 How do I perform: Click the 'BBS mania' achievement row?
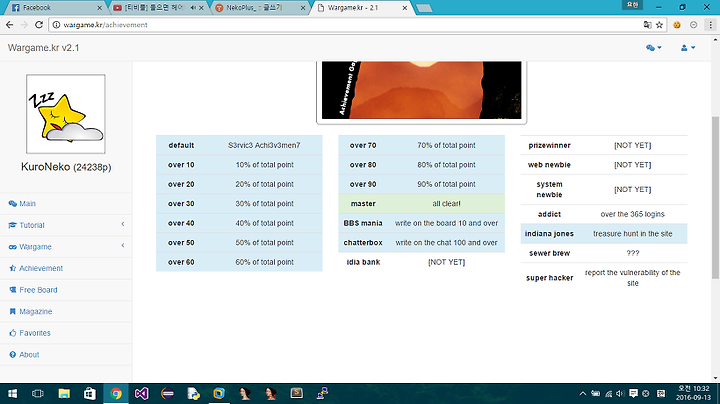tap(422, 223)
